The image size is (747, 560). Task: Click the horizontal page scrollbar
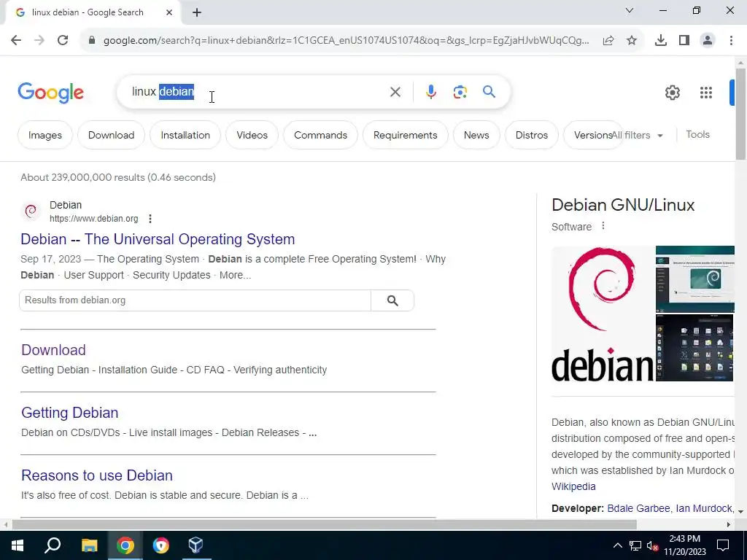324,525
